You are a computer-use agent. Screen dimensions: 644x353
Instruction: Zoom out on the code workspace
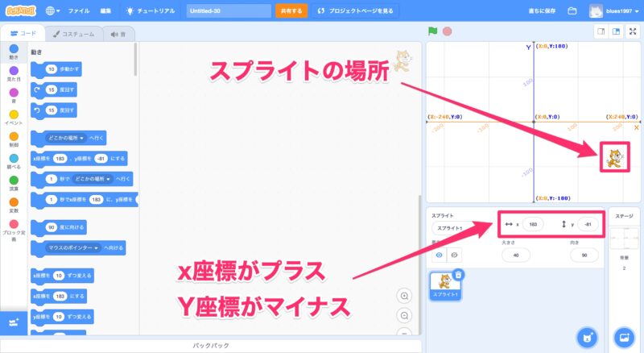405,315
